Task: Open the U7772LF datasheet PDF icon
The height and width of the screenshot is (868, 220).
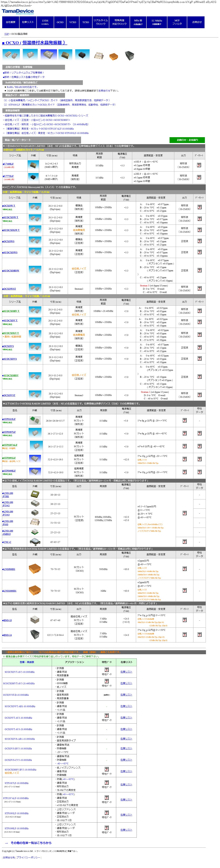Action: 199,177
